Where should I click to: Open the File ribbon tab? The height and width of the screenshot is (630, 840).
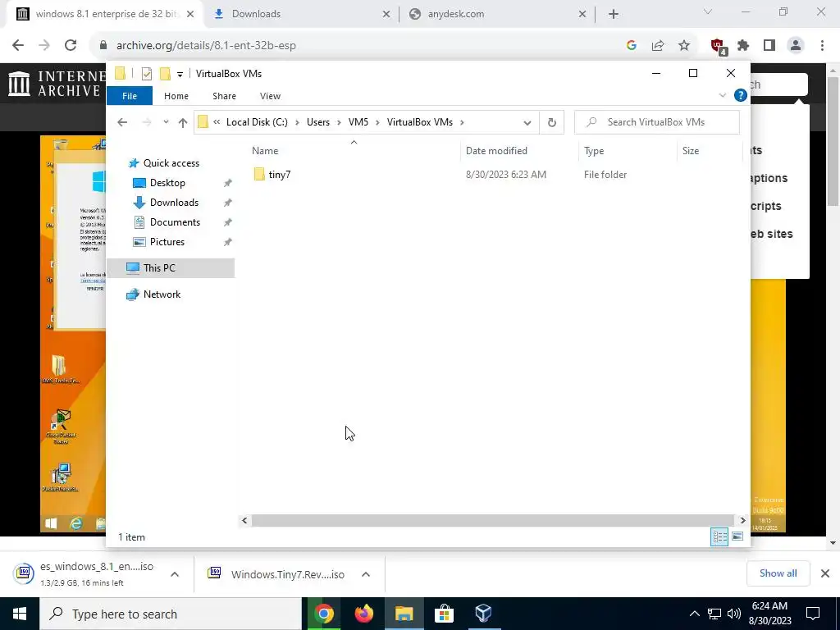coord(130,96)
